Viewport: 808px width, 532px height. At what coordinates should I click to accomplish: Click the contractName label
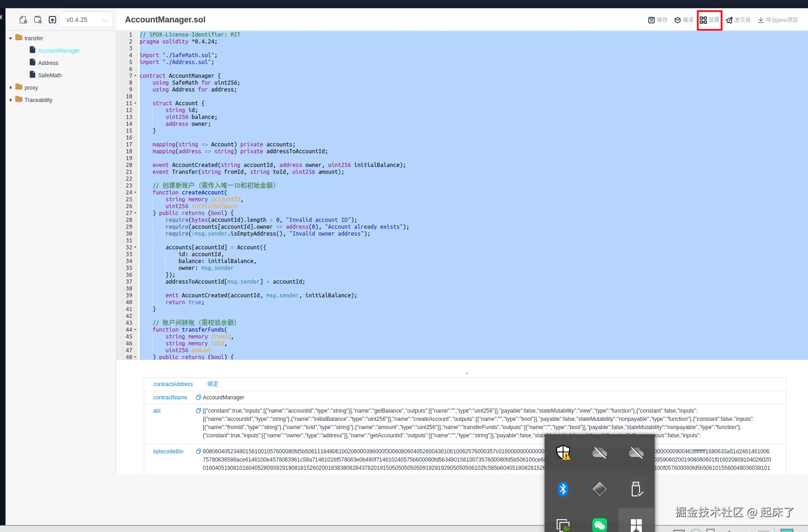(x=170, y=398)
